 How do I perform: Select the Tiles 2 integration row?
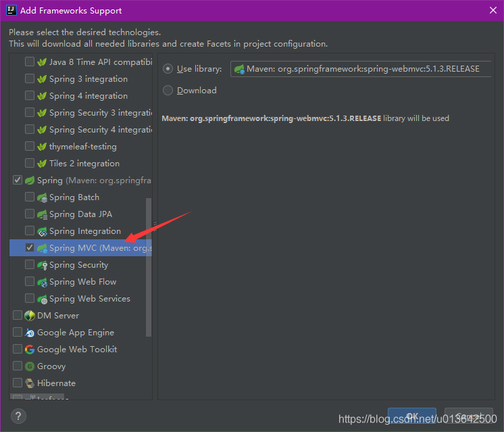coord(81,164)
